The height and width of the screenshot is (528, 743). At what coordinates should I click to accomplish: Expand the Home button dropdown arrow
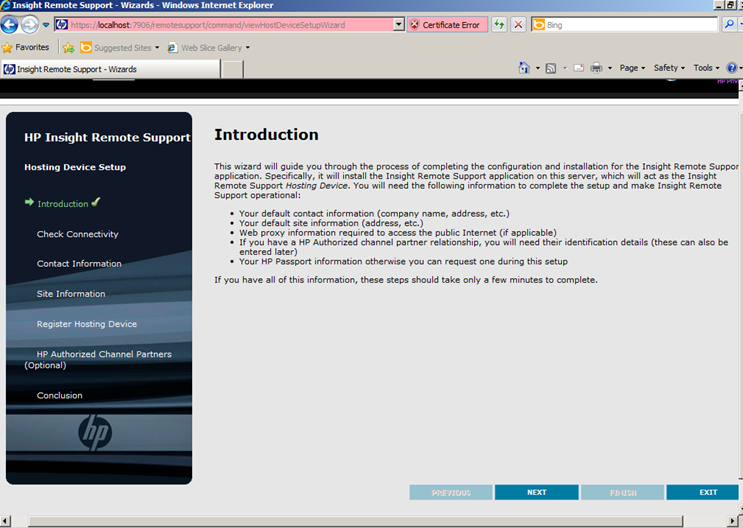pos(537,68)
